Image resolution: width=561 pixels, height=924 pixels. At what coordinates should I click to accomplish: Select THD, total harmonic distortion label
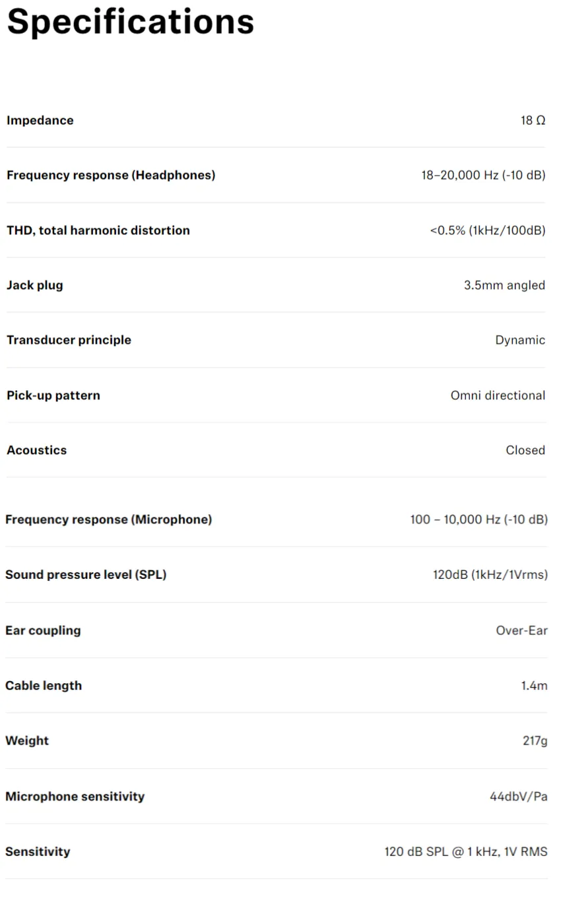click(x=98, y=230)
